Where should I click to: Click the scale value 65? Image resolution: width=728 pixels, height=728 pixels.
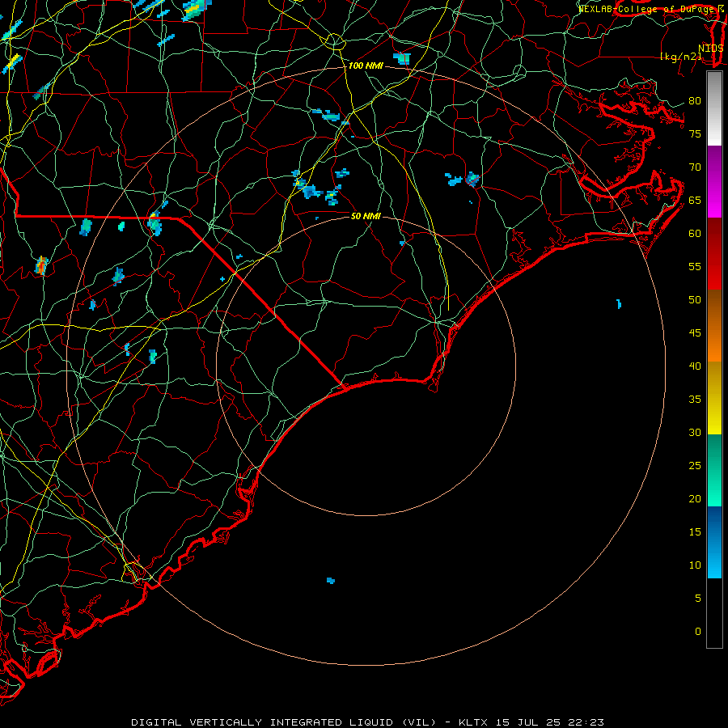pos(695,201)
